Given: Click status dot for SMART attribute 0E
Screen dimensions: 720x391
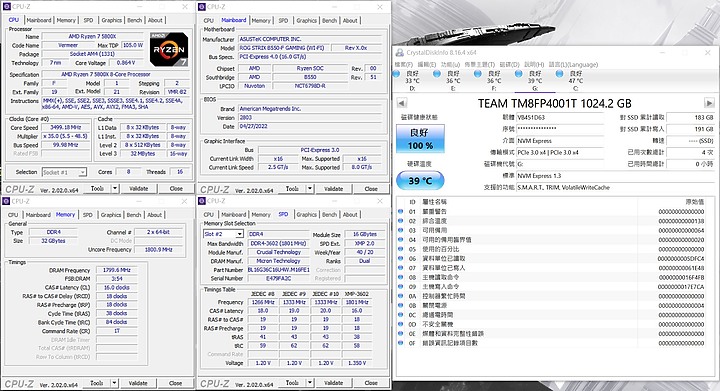Looking at the screenshot, I should 400,334.
